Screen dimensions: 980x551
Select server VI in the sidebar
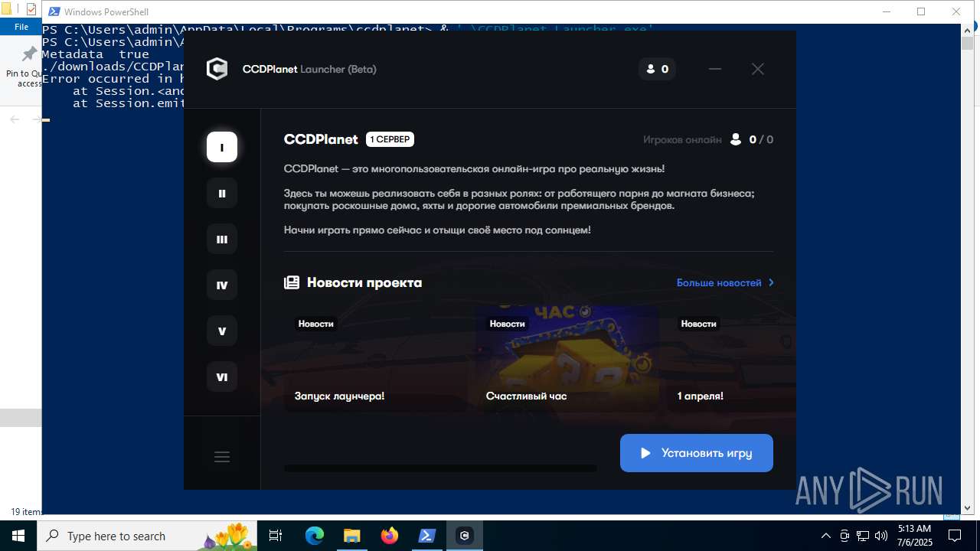coord(222,377)
